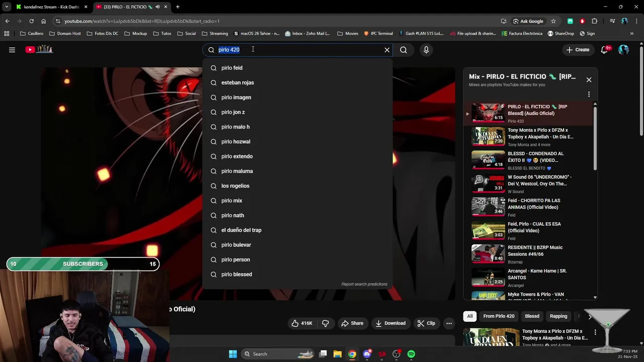The height and width of the screenshot is (362, 644).
Task: Open options for recommended Tony Monta video
Action: click(595, 332)
